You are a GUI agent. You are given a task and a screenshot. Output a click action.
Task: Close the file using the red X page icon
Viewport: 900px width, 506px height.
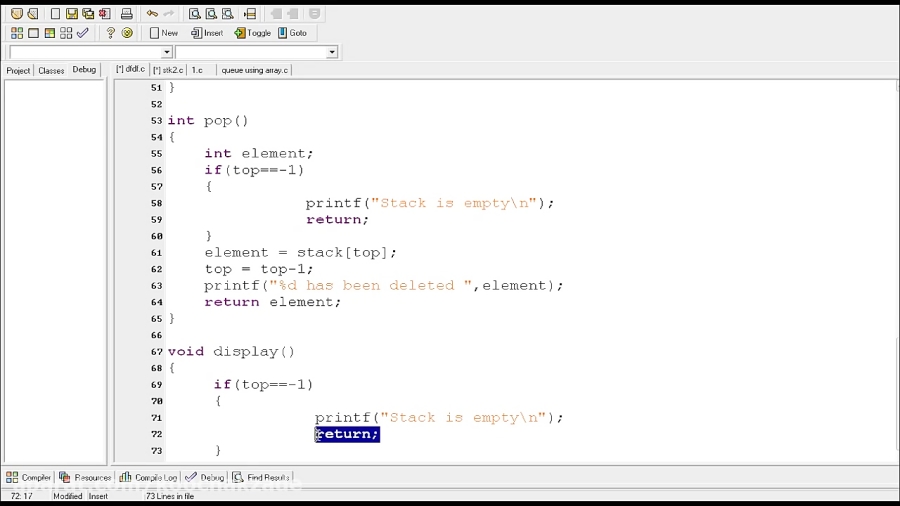(x=104, y=13)
